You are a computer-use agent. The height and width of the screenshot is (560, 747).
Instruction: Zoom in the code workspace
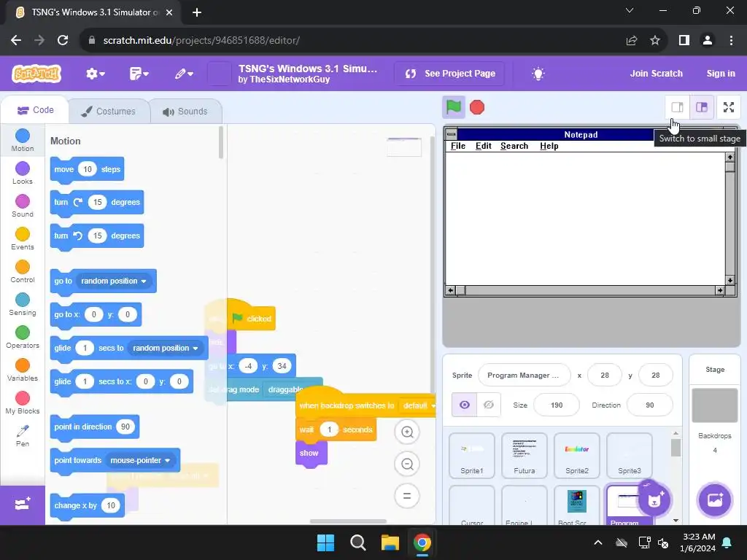[407, 432]
